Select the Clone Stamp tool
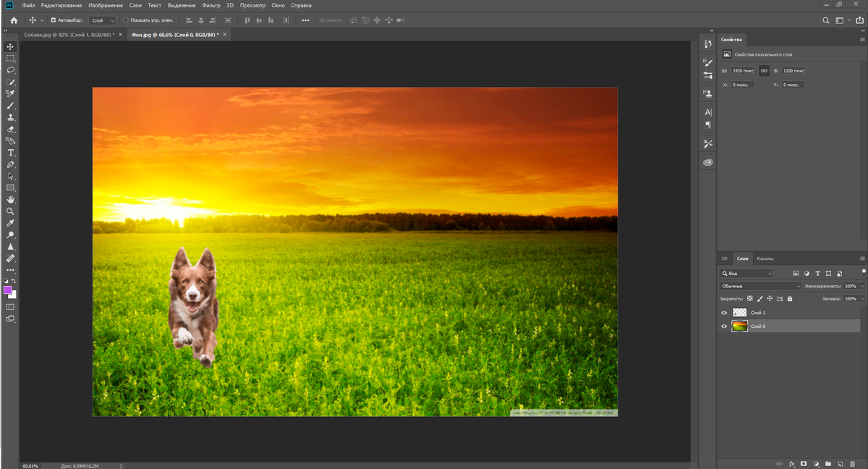 [10, 117]
